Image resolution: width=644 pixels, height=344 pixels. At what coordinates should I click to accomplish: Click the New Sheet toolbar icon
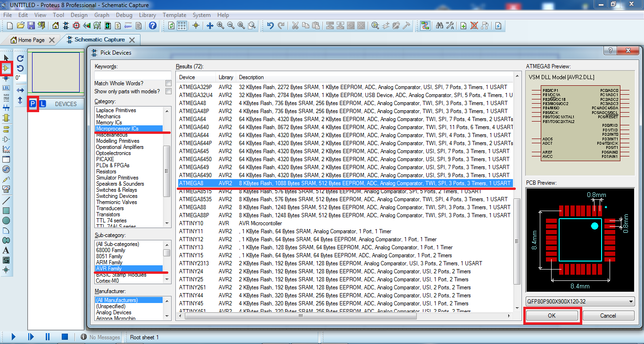(x=463, y=25)
